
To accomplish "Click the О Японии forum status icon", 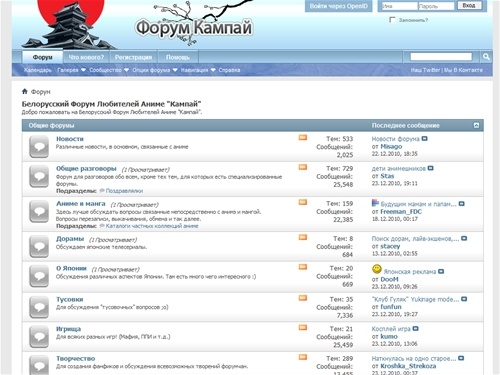I will pyautogui.click(x=39, y=276).
